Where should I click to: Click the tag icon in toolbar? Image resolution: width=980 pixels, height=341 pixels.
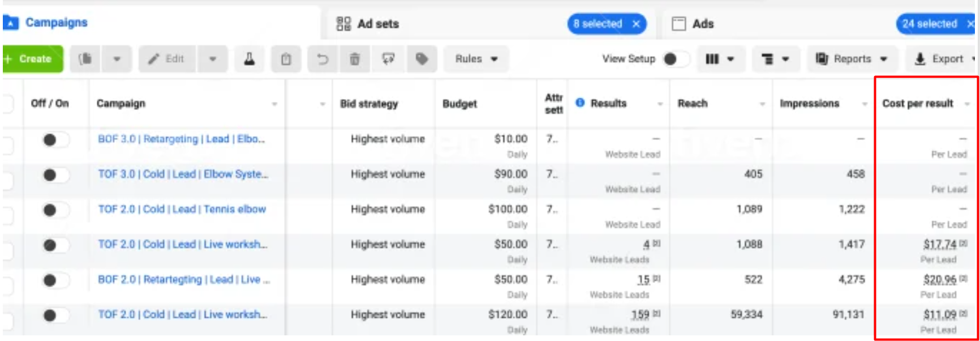click(422, 59)
